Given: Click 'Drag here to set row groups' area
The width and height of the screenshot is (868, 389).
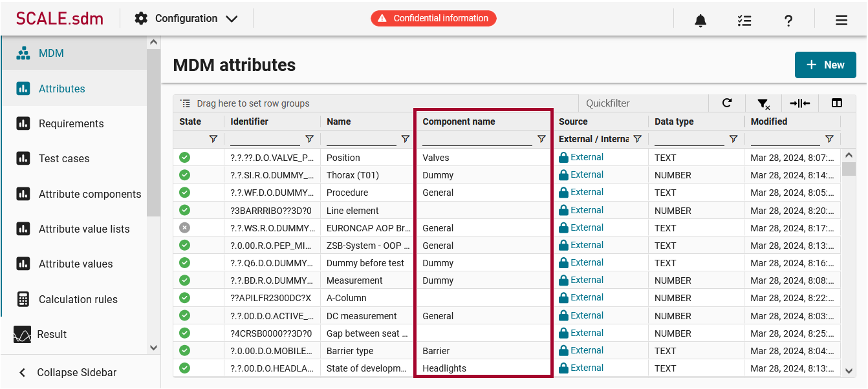Looking at the screenshot, I should click(375, 103).
